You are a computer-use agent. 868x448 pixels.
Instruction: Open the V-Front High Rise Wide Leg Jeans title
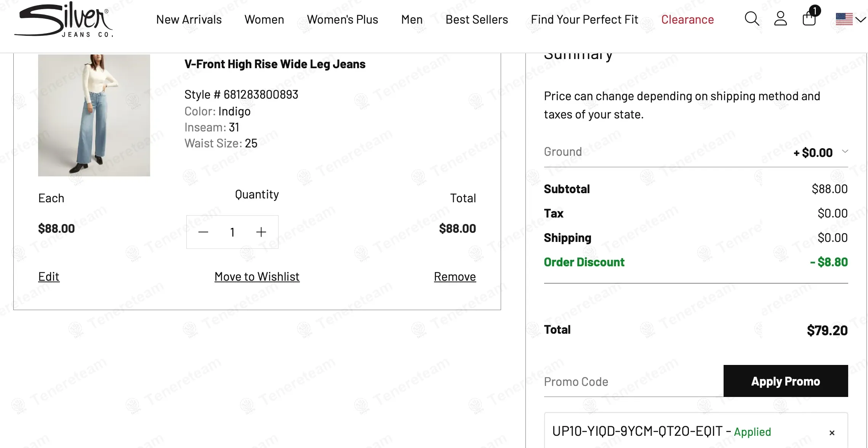[275, 64]
